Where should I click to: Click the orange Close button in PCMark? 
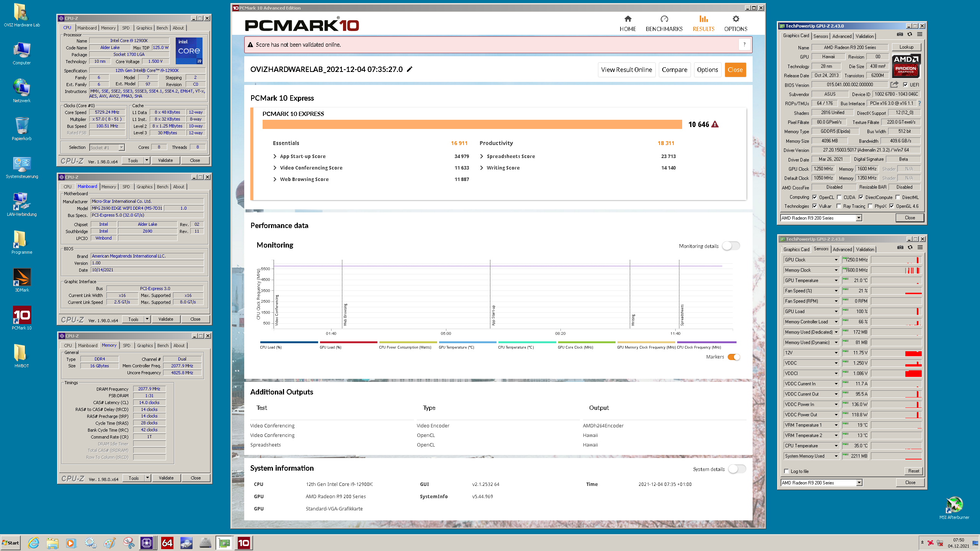tap(735, 70)
